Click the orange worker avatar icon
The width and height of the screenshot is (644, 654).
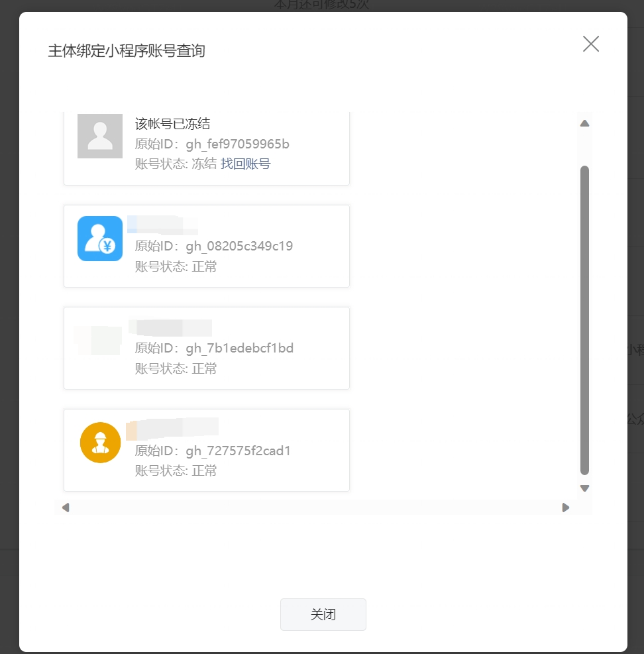point(101,443)
